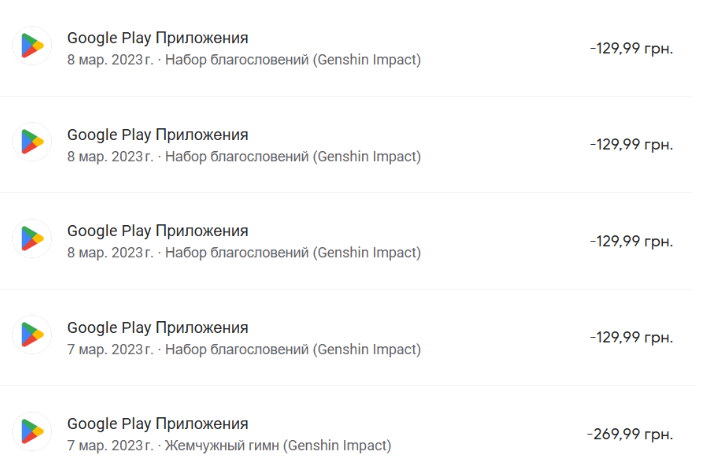Image resolution: width=708 pixels, height=474 pixels.
Task: Select Жемчужный гимн (Genshin Impact) description
Action: [x=229, y=446]
